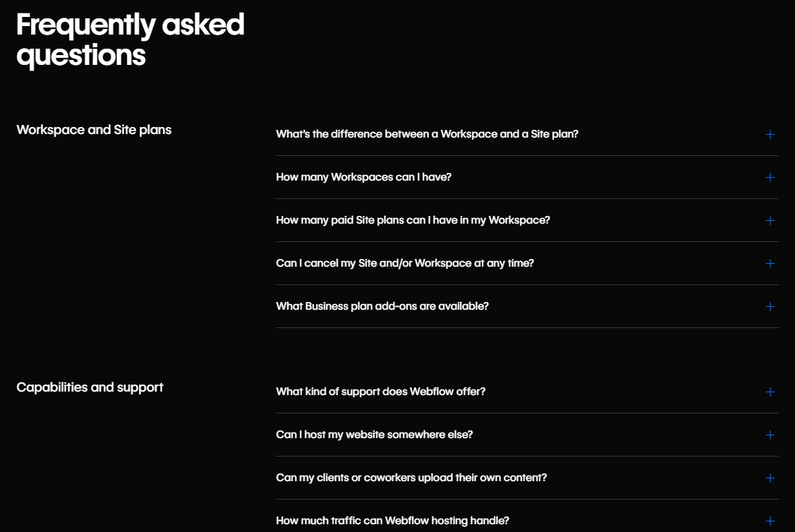Click plus icon for paid Site plans question
Image resolution: width=795 pixels, height=532 pixels.
tap(770, 220)
